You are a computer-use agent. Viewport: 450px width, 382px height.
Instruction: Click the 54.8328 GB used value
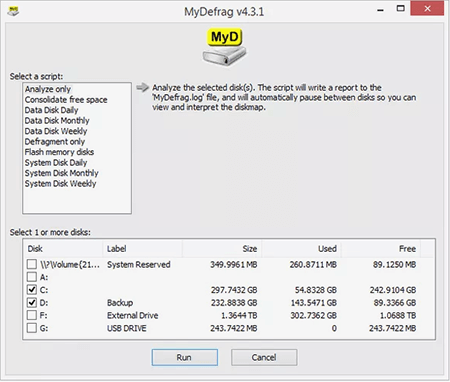316,290
